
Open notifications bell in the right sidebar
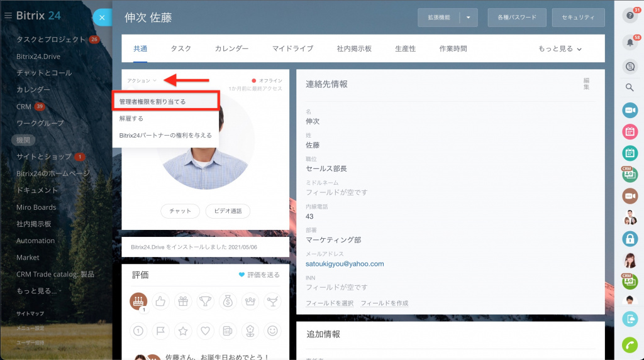630,43
